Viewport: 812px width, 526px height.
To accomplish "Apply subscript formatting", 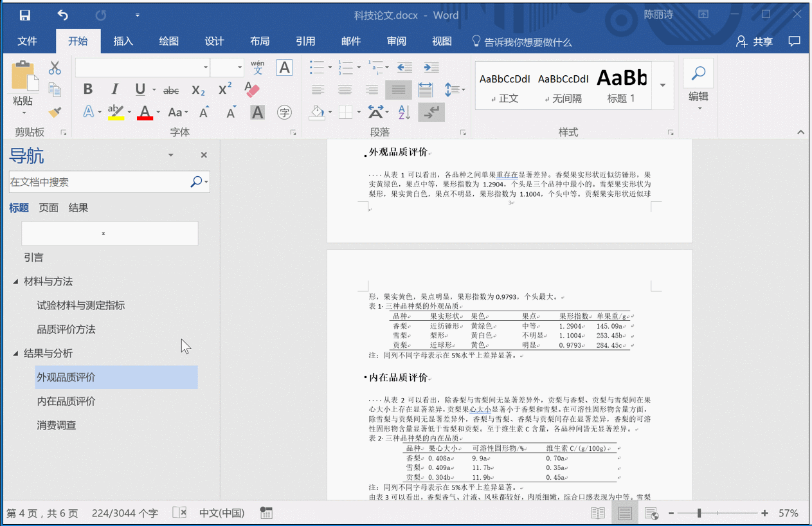I will tap(199, 90).
